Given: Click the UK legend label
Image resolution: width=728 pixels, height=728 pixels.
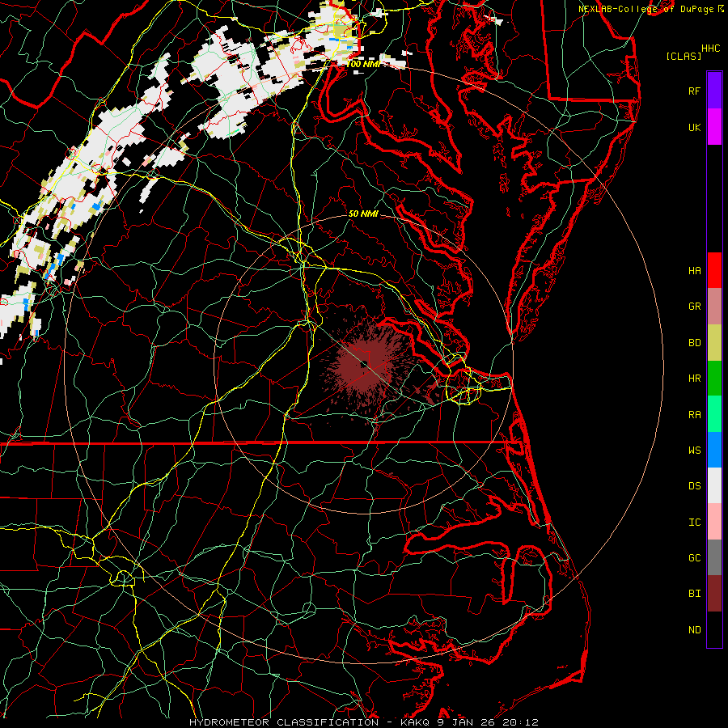Looking at the screenshot, I should (695, 127).
